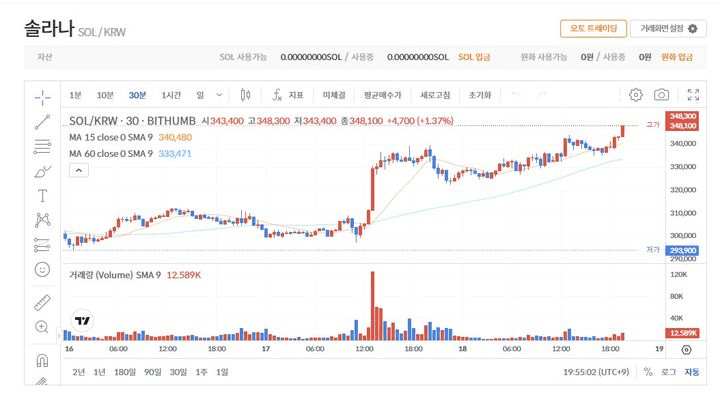Viewport: 720px width, 414px height.
Task: Open the chart pattern tool
Action: click(x=42, y=220)
